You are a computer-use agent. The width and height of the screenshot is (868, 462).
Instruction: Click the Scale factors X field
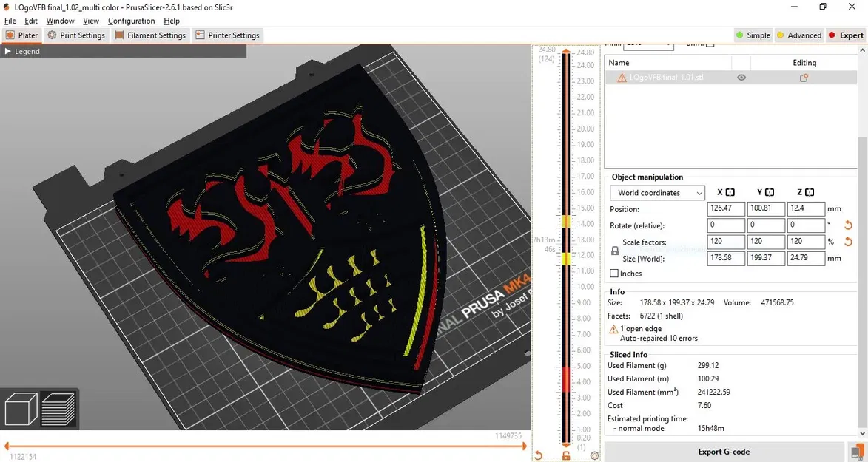[x=726, y=241]
